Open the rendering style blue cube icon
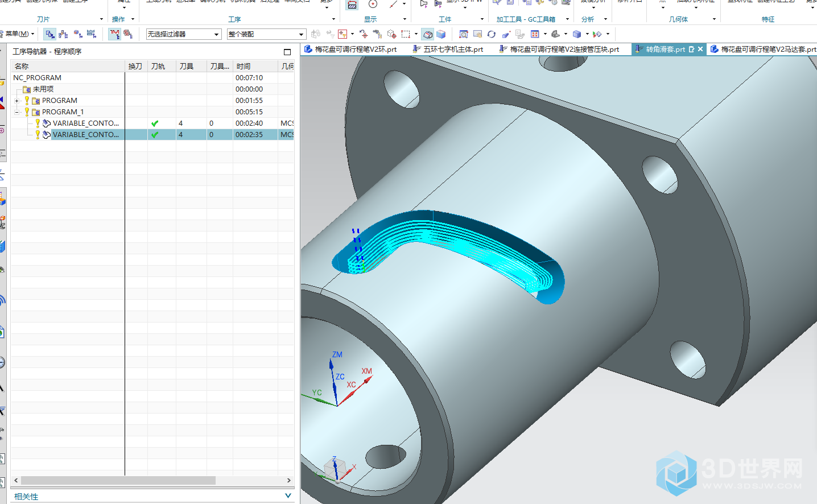 click(577, 34)
